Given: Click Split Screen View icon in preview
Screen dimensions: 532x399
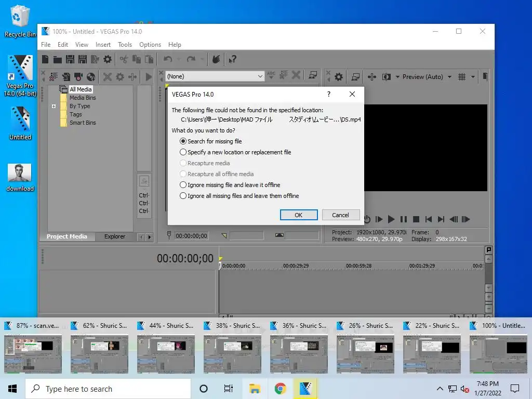Looking at the screenshot, I should [x=386, y=77].
